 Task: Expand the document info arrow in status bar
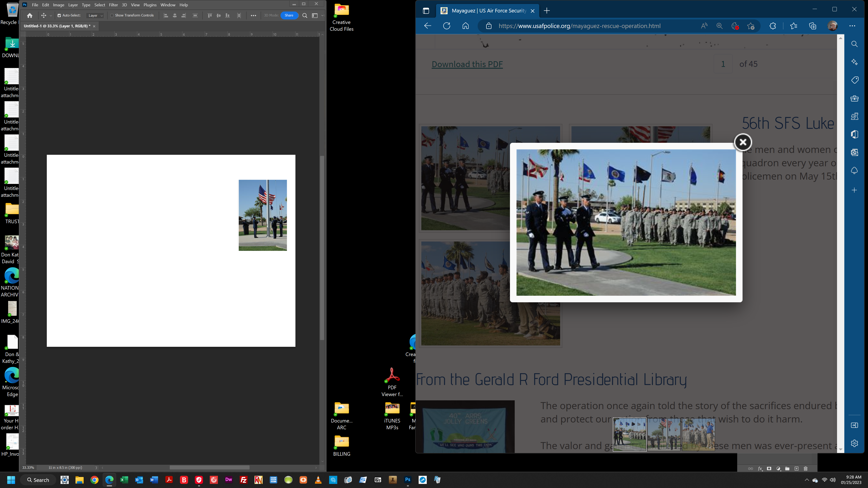pyautogui.click(x=96, y=467)
